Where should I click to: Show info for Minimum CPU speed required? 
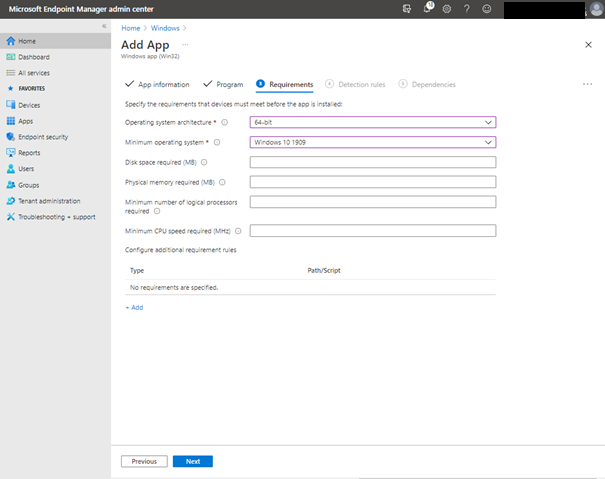click(x=238, y=231)
